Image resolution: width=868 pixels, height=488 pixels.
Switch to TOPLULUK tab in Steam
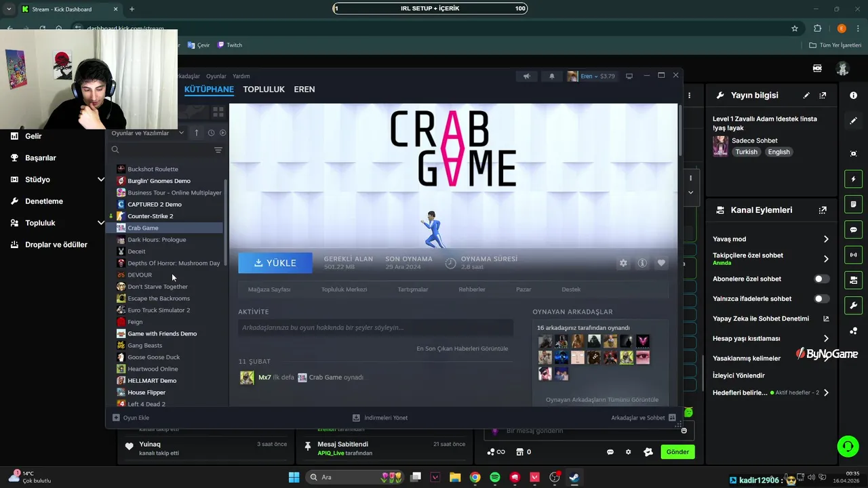click(264, 89)
